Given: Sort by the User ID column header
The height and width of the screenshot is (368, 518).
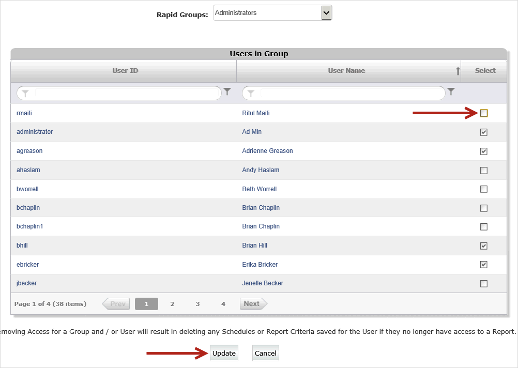Looking at the screenshot, I should tap(124, 71).
